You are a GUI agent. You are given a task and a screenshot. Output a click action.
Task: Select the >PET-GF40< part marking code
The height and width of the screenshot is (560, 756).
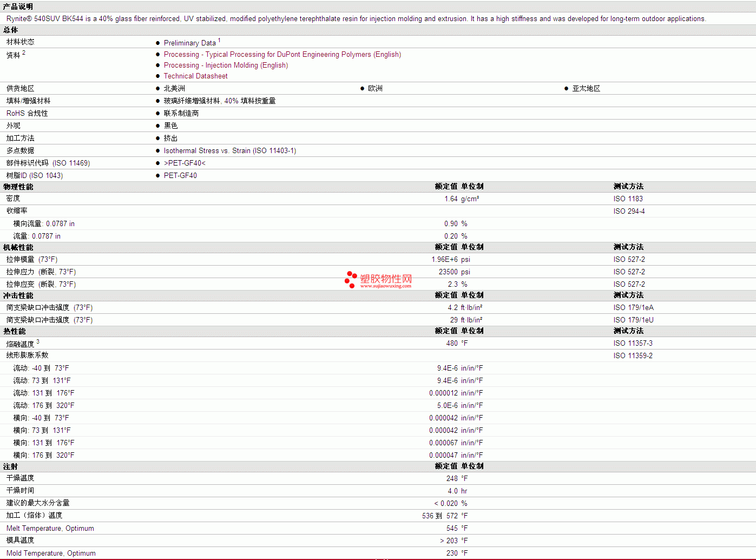click(185, 163)
